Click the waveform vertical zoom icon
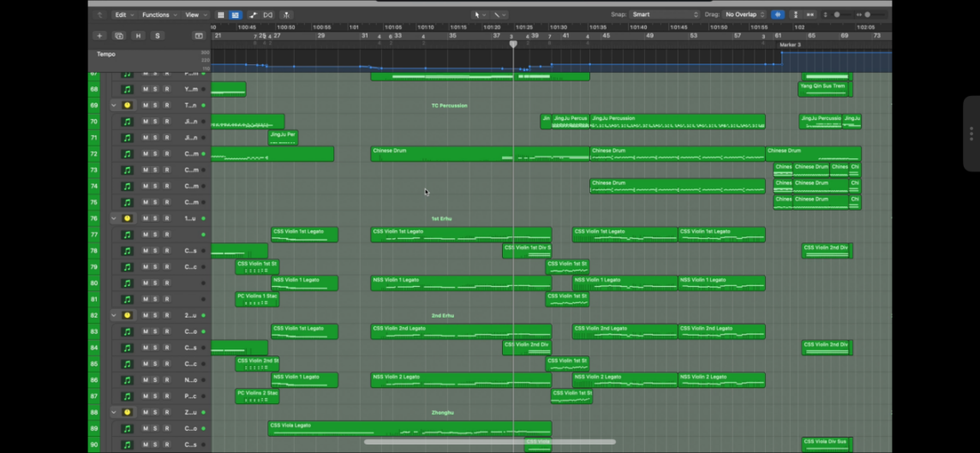Image resolution: width=980 pixels, height=453 pixels. coord(795,15)
